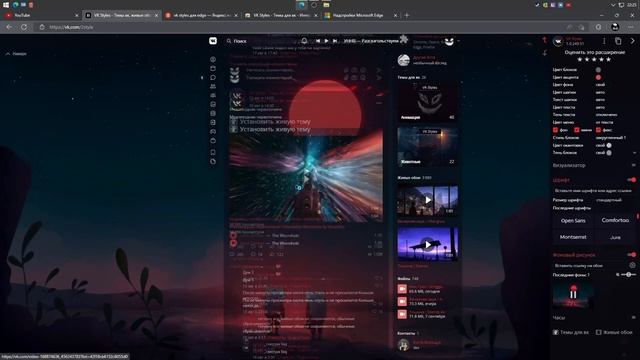The width and height of the screenshot is (640, 360).
Task: Click the VK search field 'Поиск'
Action: click(x=261, y=41)
